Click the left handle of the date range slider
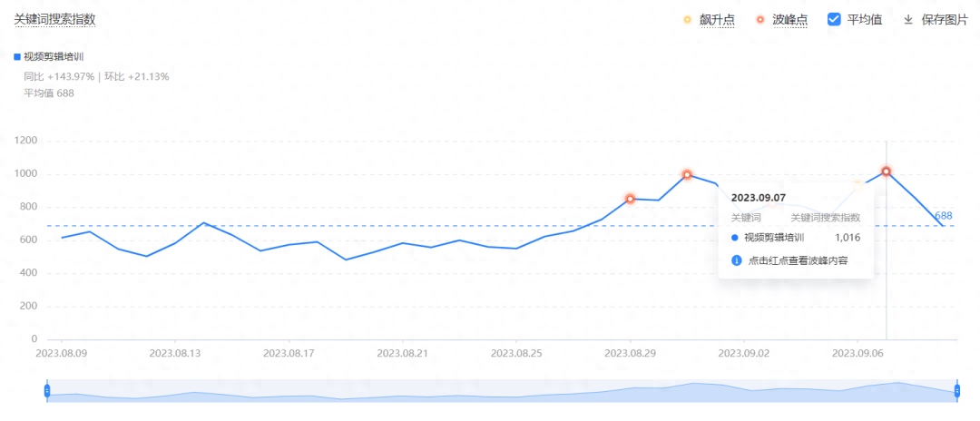This screenshot has height=421, width=980. tap(47, 390)
